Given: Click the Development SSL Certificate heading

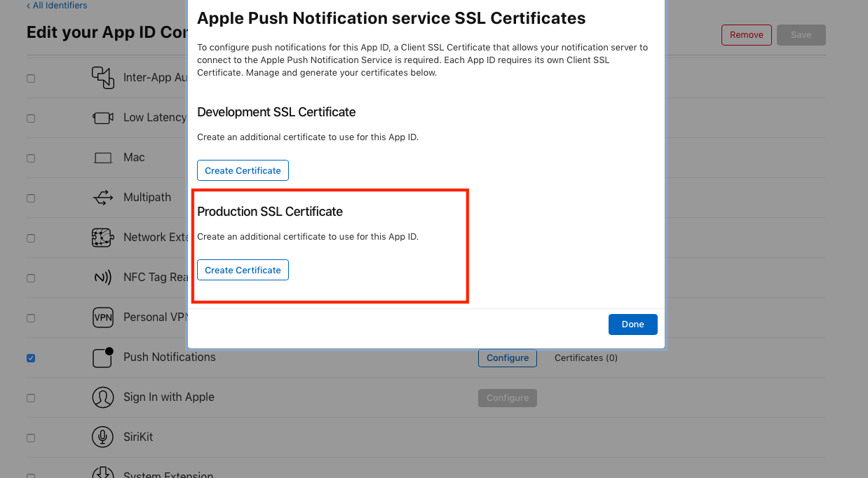Looking at the screenshot, I should 276,112.
